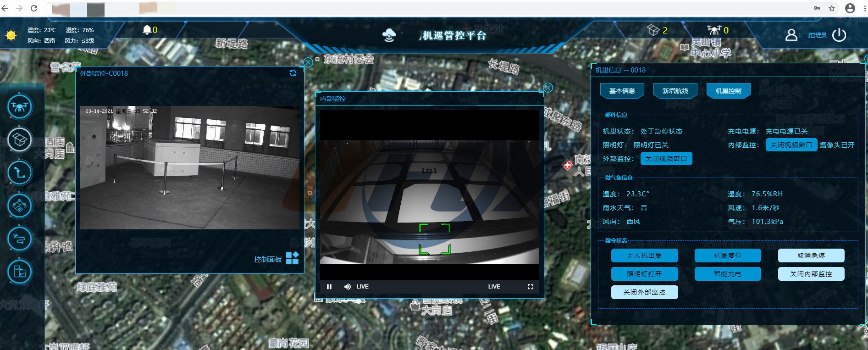Mute the internal monitor video
The image size is (868, 350).
347,287
